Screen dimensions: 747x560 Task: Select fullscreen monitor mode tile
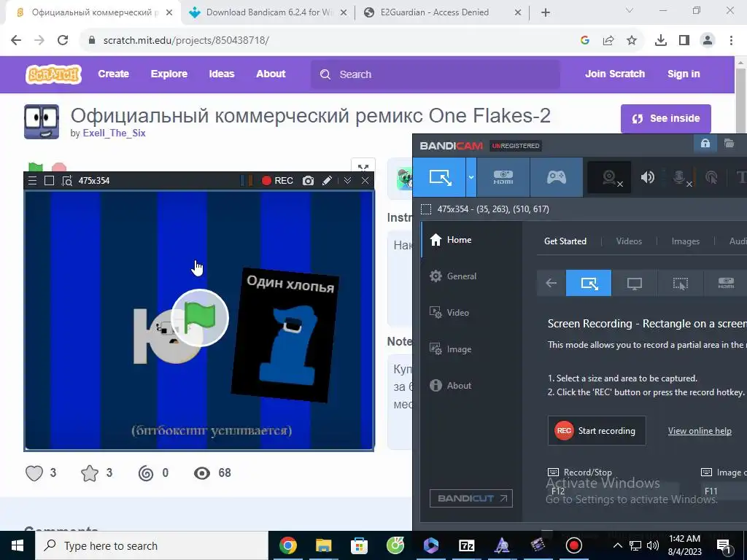click(x=634, y=283)
